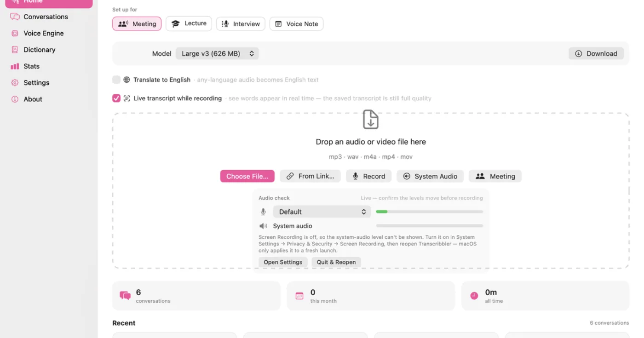Open the Model dropdown Large v3
The width and height of the screenshot is (644, 338).
pos(217,53)
